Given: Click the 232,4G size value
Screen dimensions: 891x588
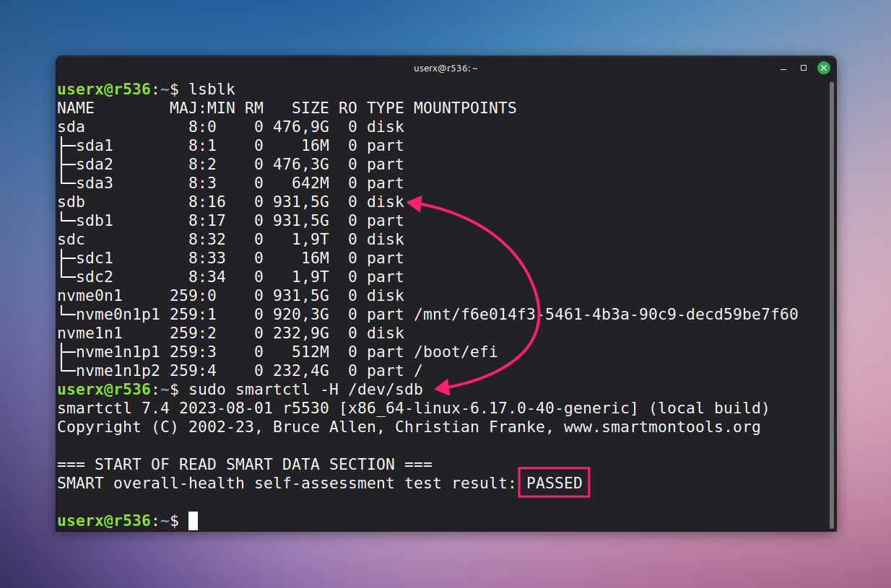Looking at the screenshot, I should point(301,371).
